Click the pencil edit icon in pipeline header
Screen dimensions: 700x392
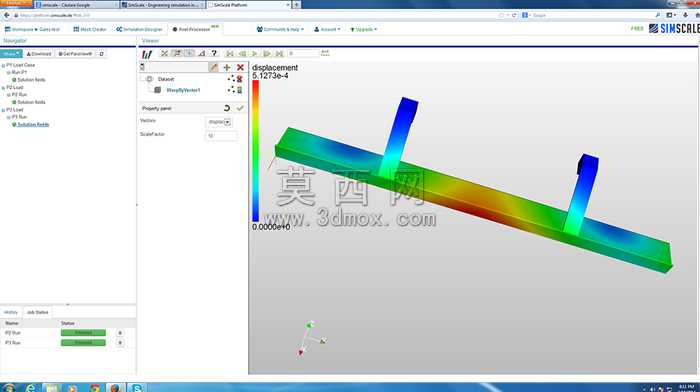(213, 67)
